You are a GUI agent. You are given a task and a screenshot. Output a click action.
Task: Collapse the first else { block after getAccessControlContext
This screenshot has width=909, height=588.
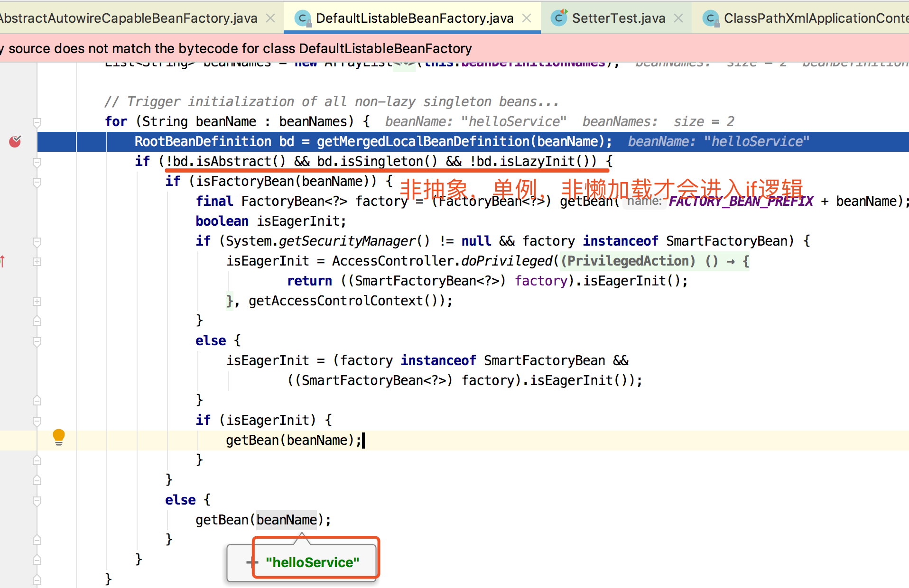37,341
